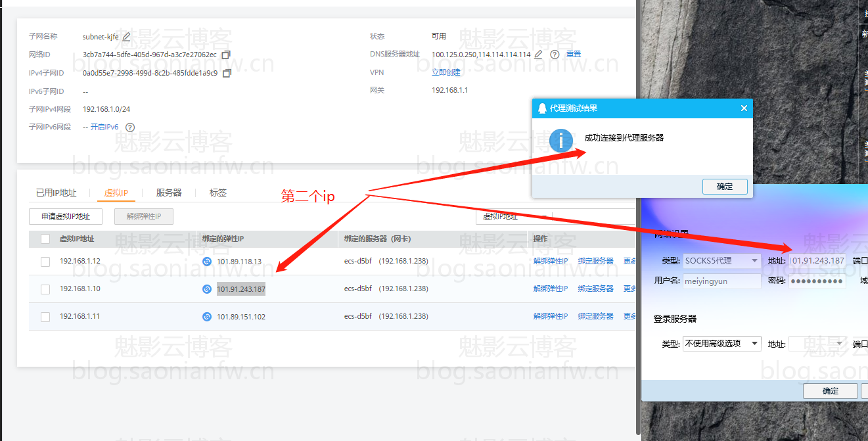Click the QQ penguin icon in dialog title
The width and height of the screenshot is (868, 441).
(542, 108)
